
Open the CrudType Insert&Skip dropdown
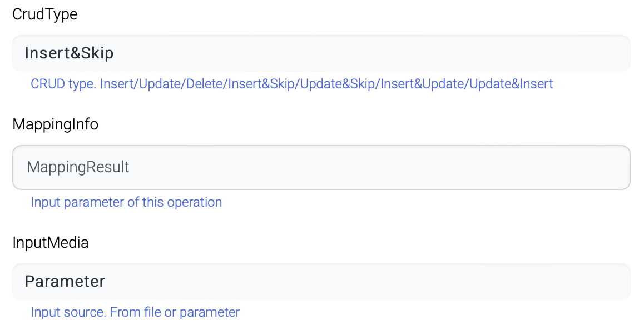321,53
